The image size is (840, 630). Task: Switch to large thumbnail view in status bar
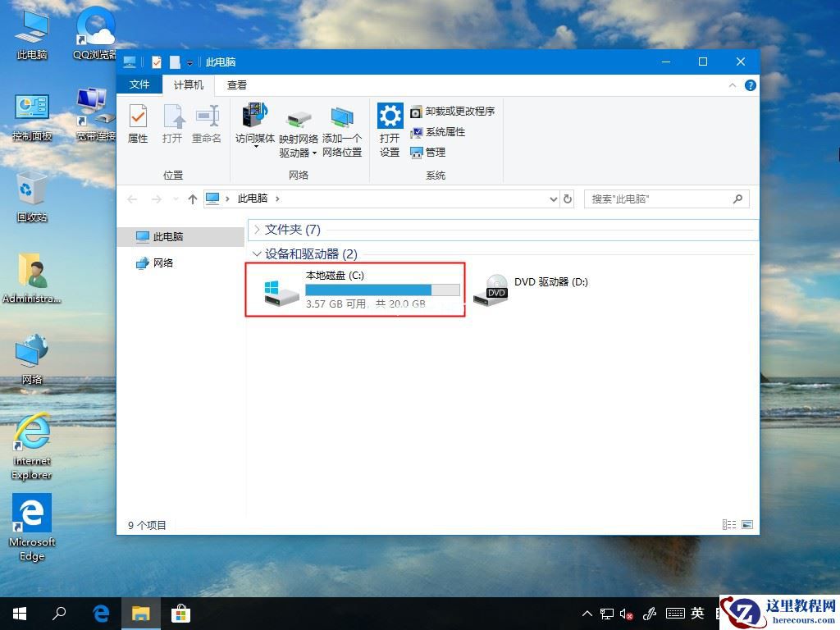746,524
